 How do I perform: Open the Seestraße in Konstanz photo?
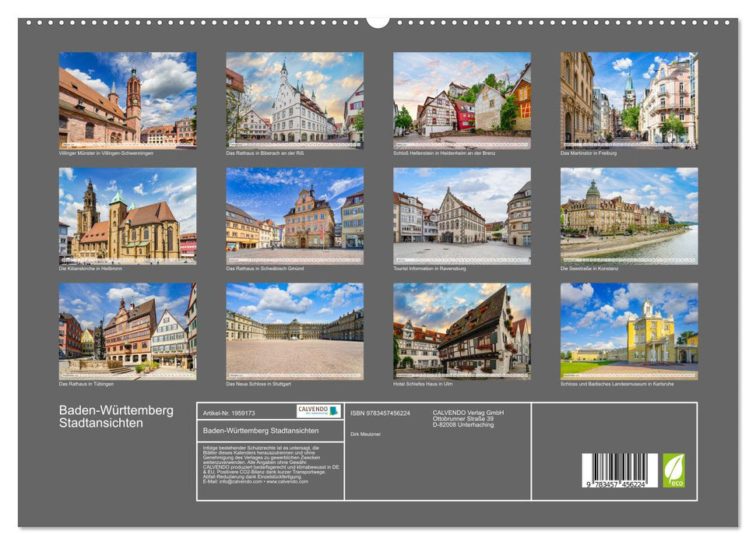628,216
